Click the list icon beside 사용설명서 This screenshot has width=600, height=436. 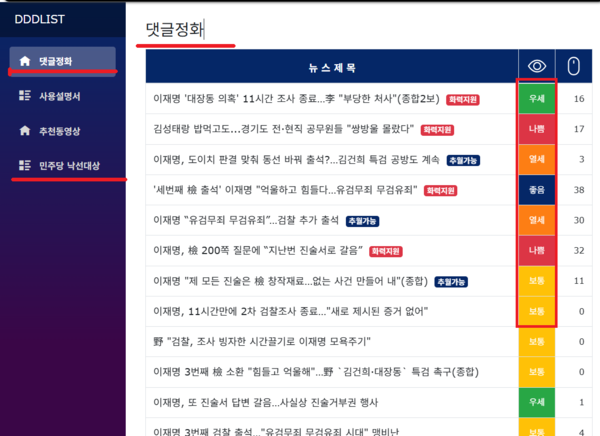point(25,96)
